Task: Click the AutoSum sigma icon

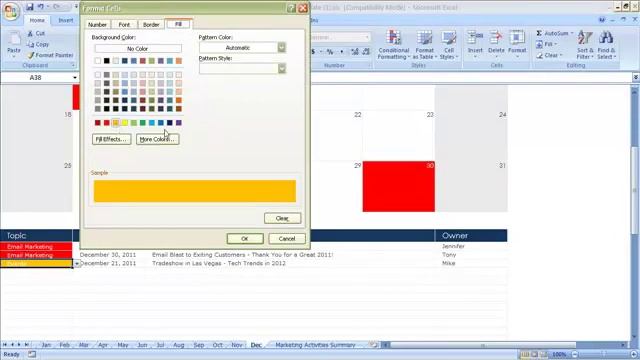Action: [x=539, y=33]
